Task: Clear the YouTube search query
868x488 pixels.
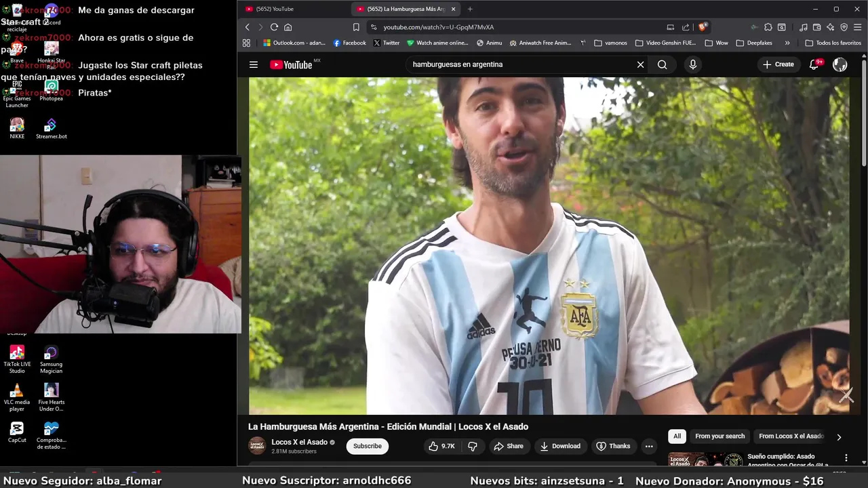Action: pos(640,64)
